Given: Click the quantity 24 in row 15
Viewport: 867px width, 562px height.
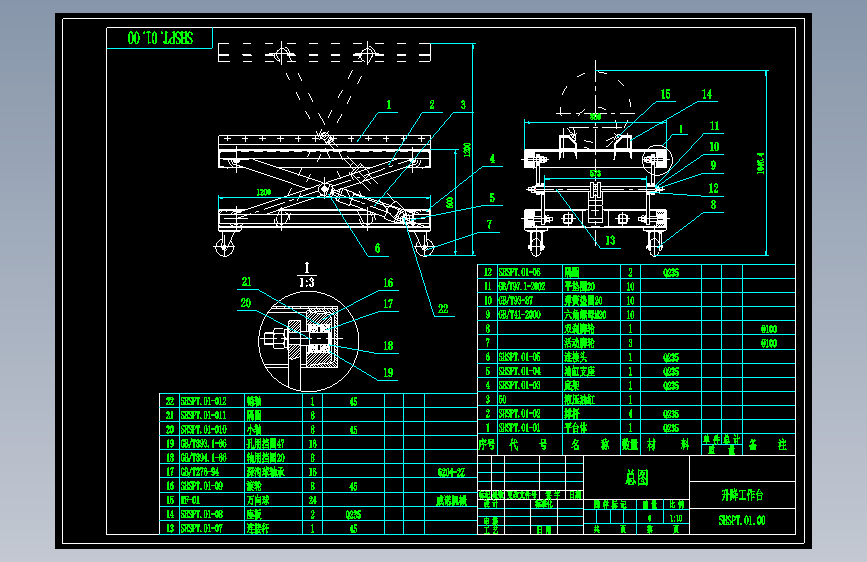Looking at the screenshot, I should [x=312, y=500].
